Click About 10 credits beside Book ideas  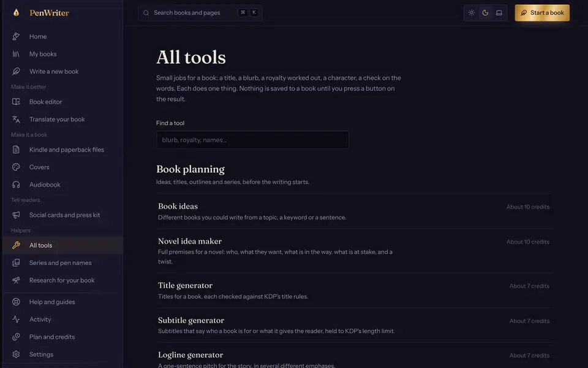click(527, 207)
